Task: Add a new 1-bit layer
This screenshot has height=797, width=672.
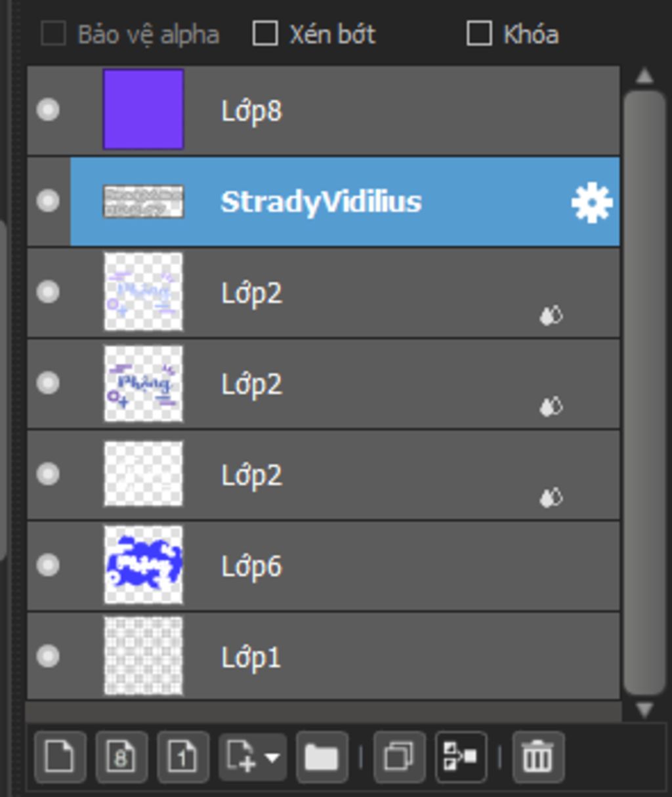Action: pos(183,757)
